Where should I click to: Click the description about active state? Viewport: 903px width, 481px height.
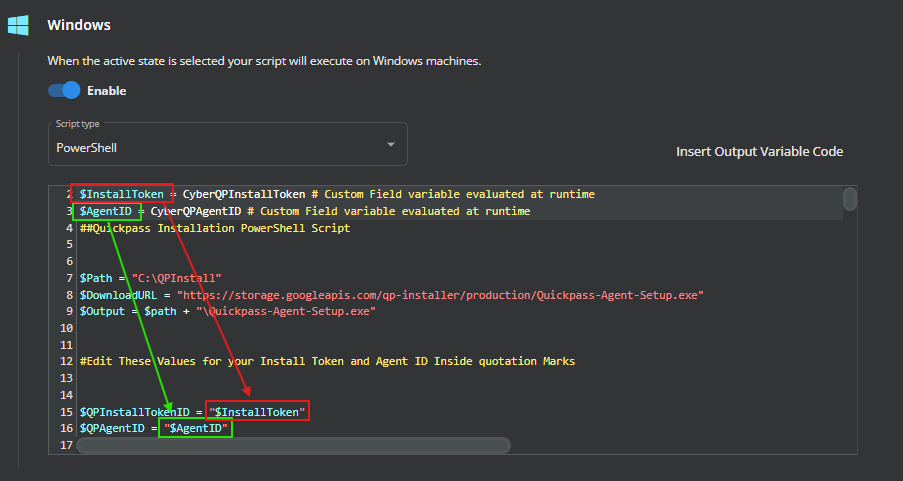click(x=264, y=61)
